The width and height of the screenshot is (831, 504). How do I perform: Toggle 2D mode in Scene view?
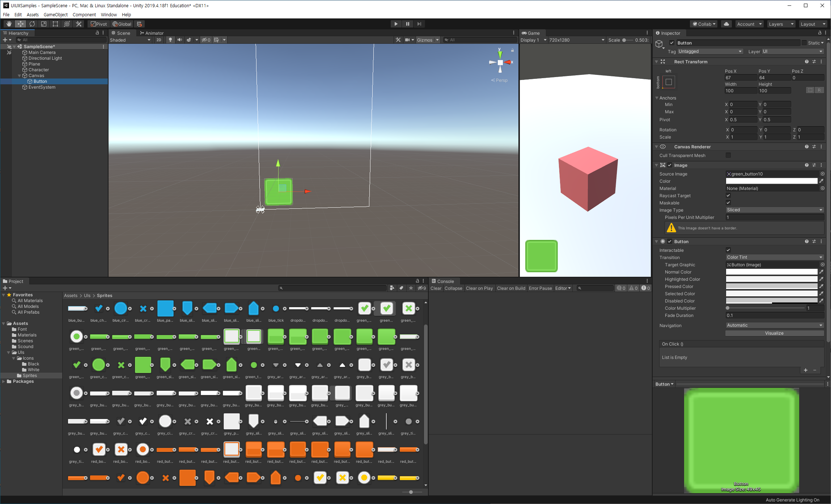158,40
